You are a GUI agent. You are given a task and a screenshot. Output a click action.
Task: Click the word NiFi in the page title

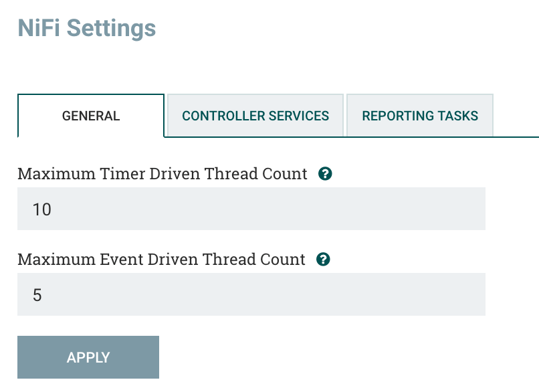39,28
